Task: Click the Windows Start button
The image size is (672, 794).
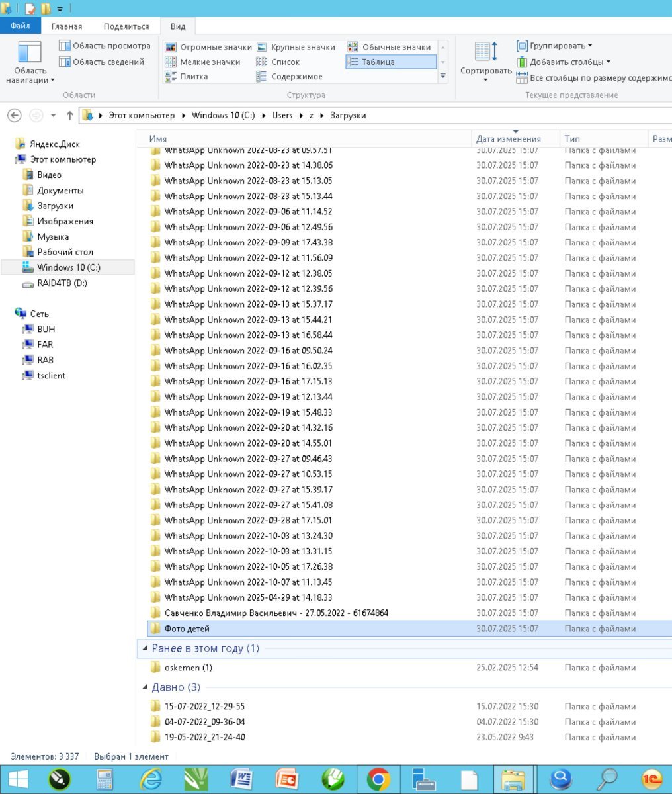Action: click(17, 779)
